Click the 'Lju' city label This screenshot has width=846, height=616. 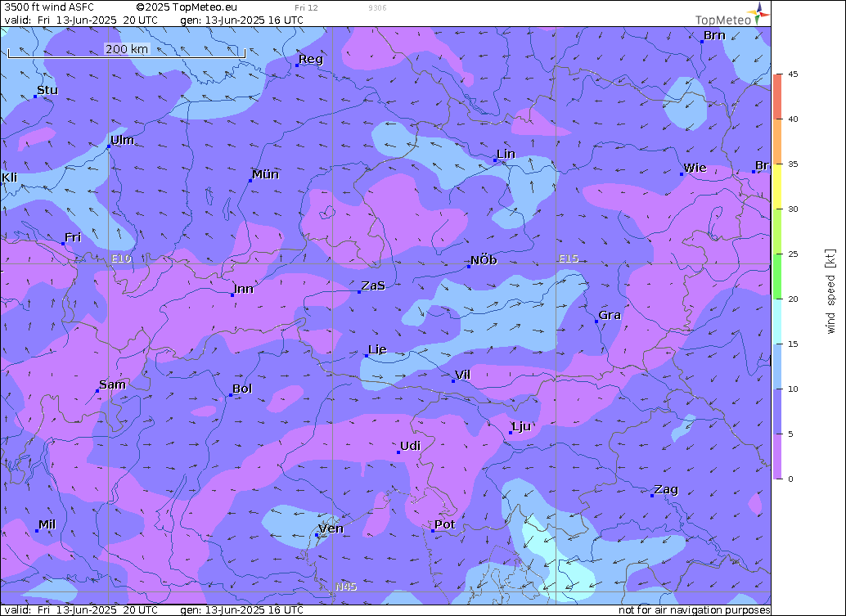(521, 427)
